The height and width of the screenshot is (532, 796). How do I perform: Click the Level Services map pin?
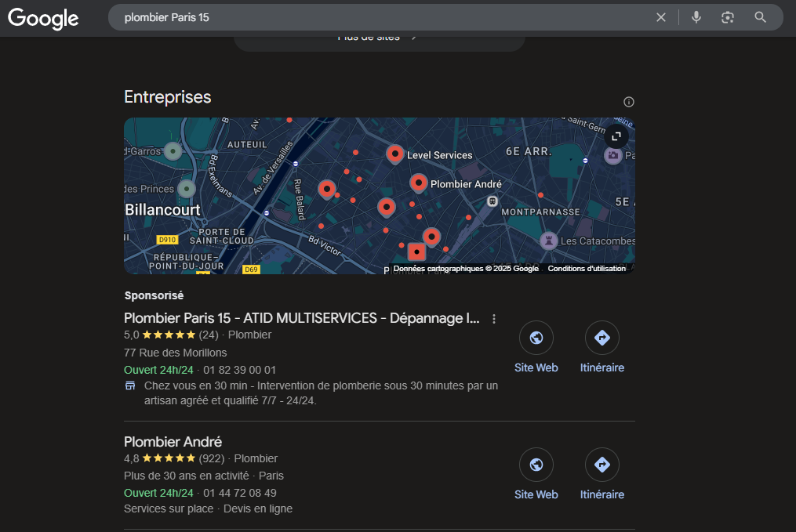[395, 154]
